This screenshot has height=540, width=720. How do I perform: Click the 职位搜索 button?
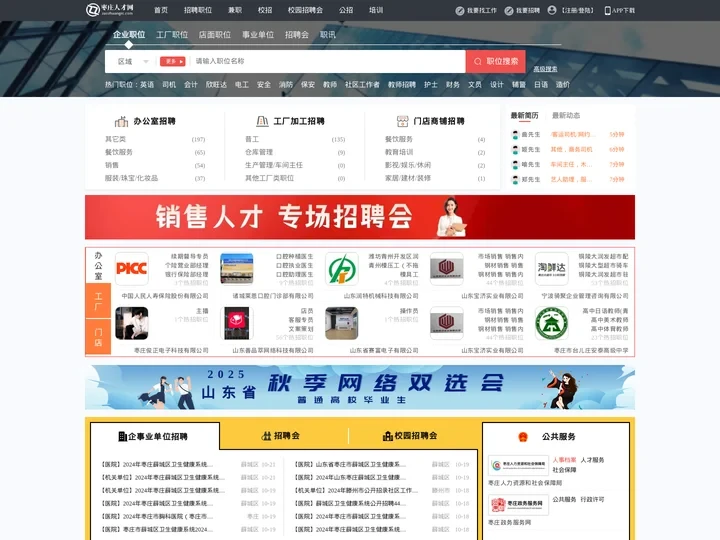[x=496, y=62]
